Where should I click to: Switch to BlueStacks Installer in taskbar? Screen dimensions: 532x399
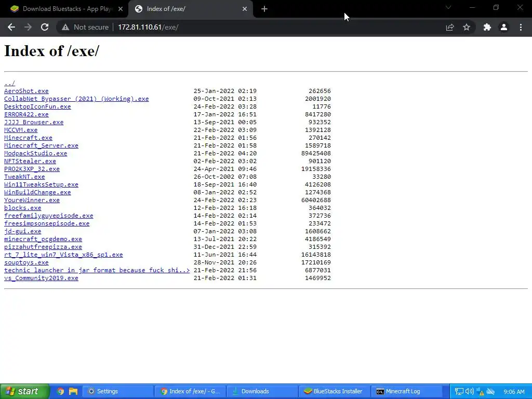pos(334,391)
